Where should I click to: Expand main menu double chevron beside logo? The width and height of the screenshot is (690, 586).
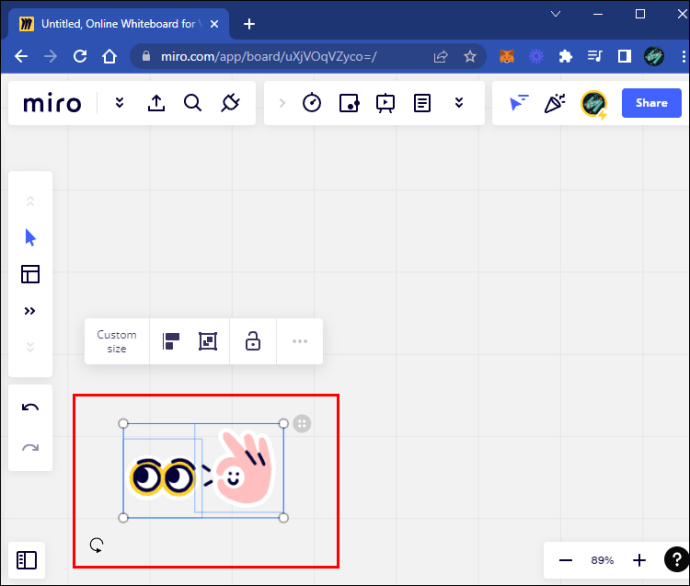click(x=120, y=103)
